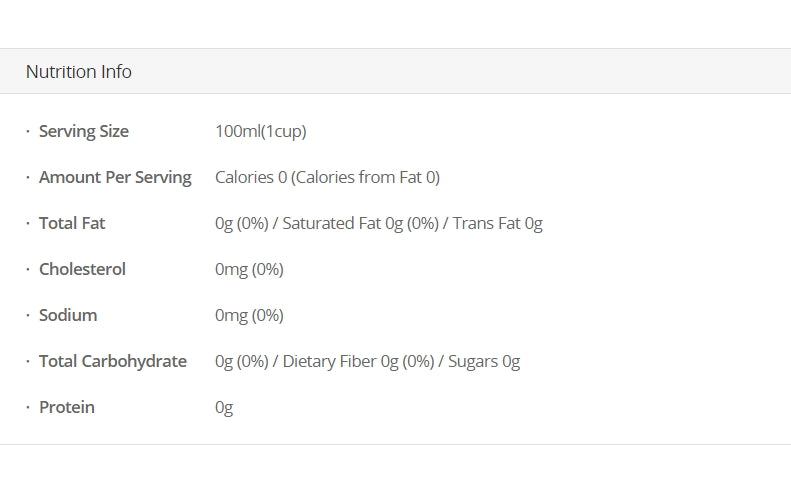Image resolution: width=791 pixels, height=493 pixels.
Task: Click the Sodium 0mg (0%) value
Action: click(249, 315)
